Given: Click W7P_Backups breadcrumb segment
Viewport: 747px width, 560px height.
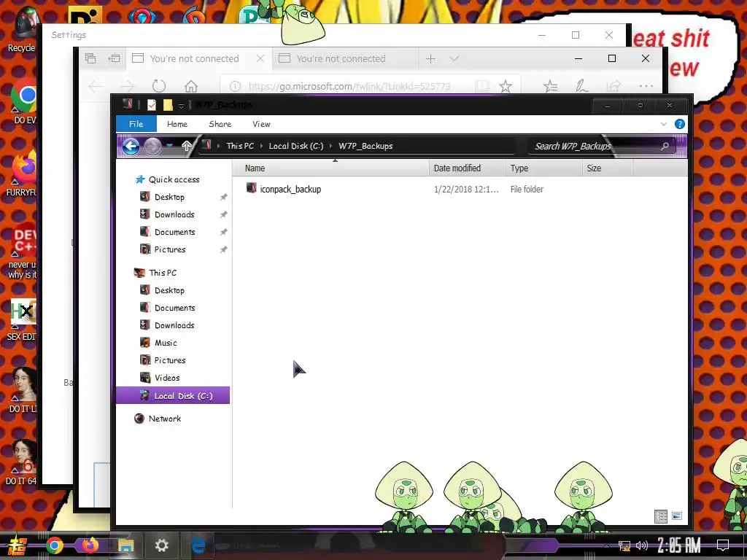Looking at the screenshot, I should [365, 146].
